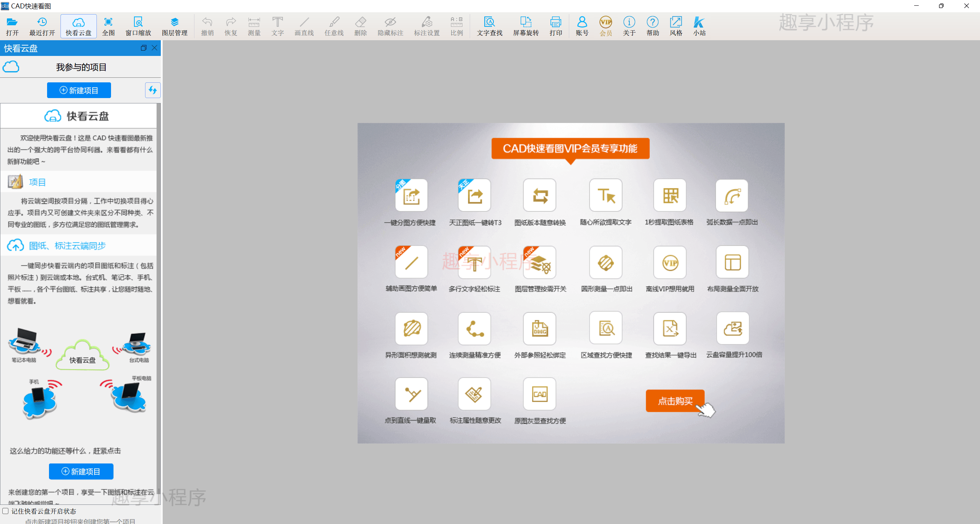Click the 一键分图方便快捷 feature icon
This screenshot has width=980, height=524.
click(x=411, y=195)
